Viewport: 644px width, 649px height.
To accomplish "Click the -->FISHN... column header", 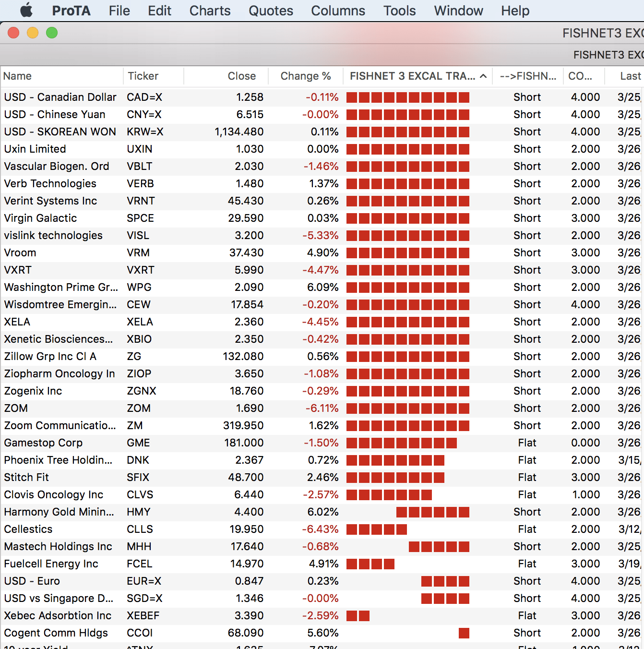I will click(528, 76).
